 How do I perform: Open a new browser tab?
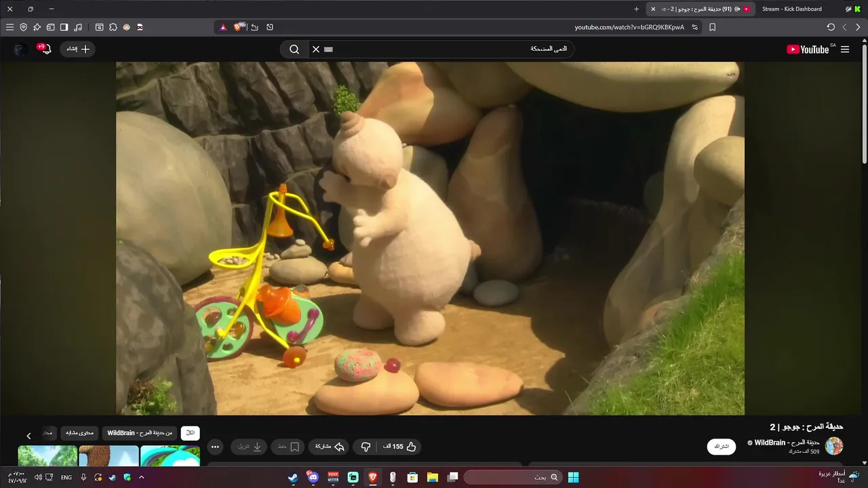(636, 9)
